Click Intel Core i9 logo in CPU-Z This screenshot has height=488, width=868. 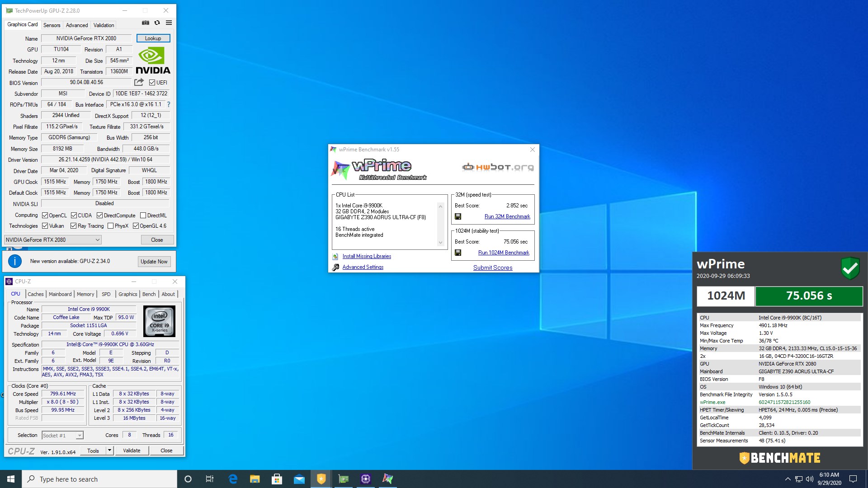(x=159, y=321)
